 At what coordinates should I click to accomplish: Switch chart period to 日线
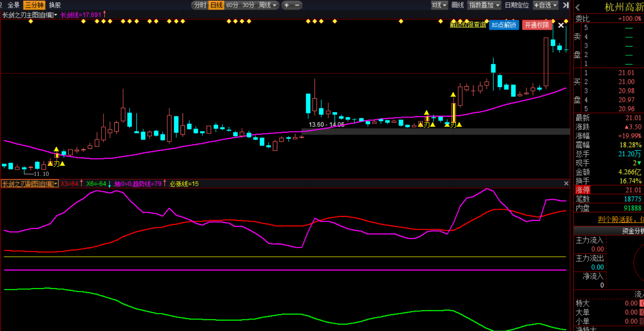point(216,5)
